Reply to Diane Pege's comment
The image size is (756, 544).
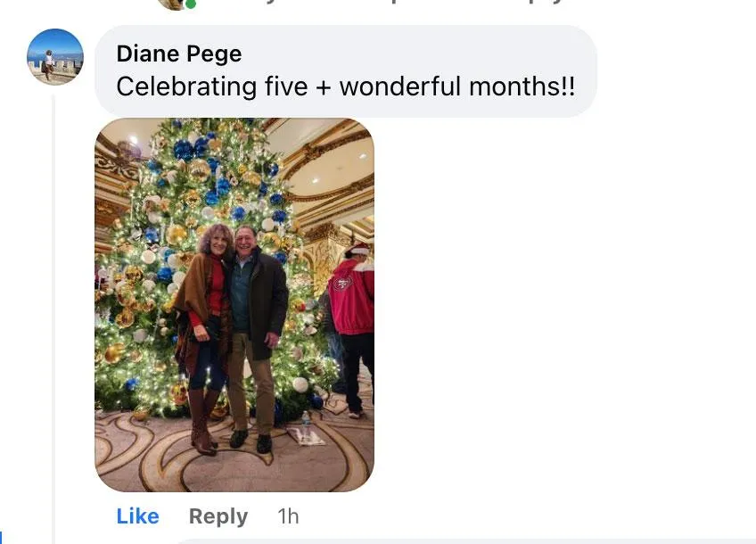[x=218, y=516]
